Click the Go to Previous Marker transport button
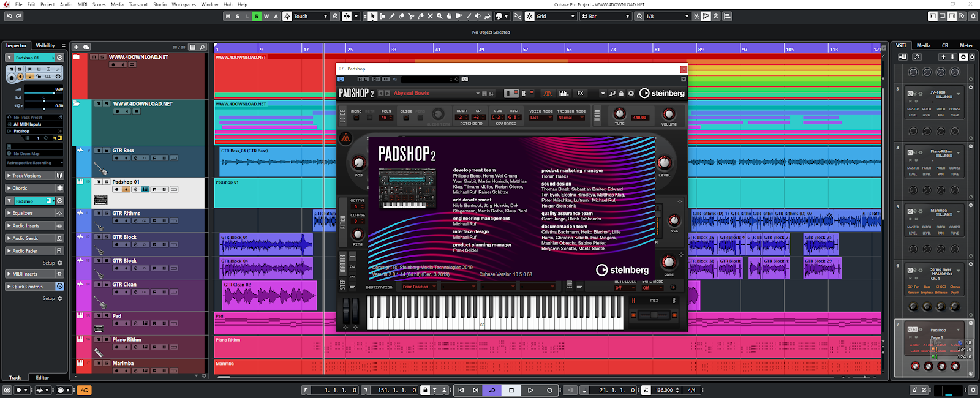This screenshot has width=980, height=398. coord(461,390)
